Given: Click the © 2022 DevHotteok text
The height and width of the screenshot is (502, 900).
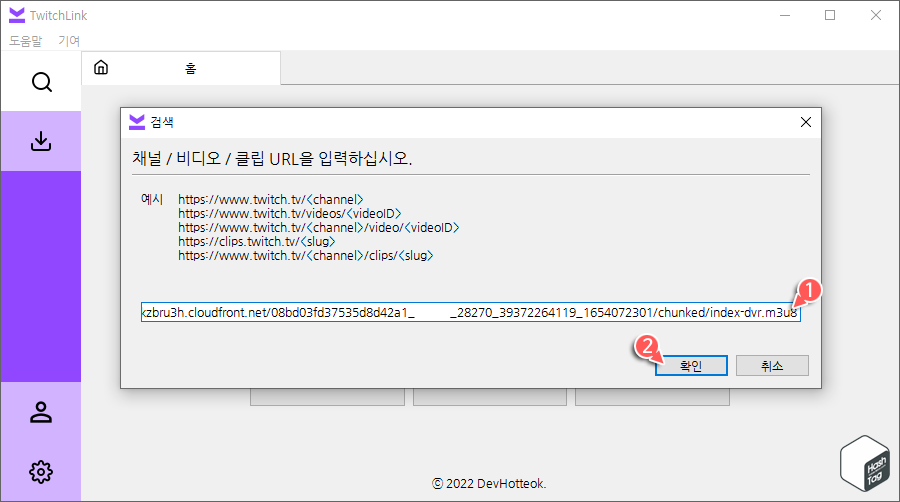Looking at the screenshot, I should [x=489, y=484].
